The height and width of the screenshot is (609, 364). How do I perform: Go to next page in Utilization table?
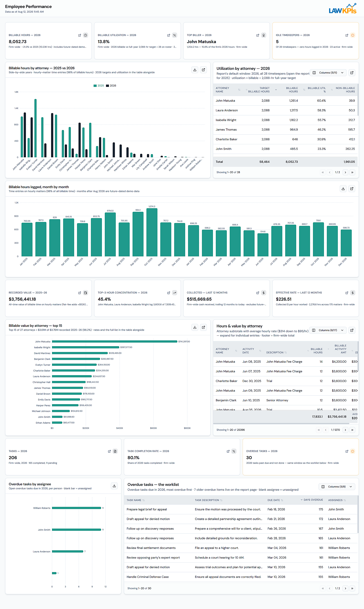pos(345,172)
